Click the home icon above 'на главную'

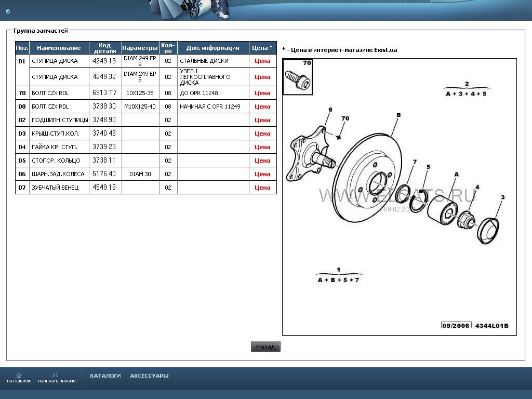19,375
